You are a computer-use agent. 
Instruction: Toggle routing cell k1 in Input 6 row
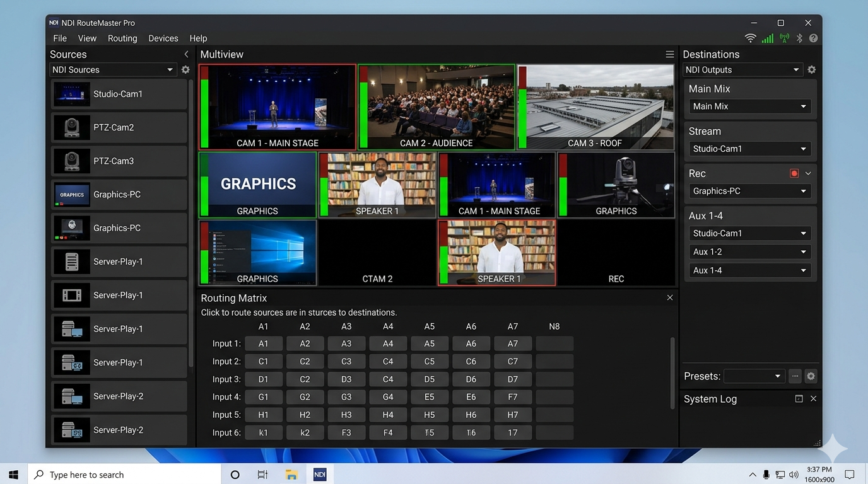pyautogui.click(x=263, y=432)
